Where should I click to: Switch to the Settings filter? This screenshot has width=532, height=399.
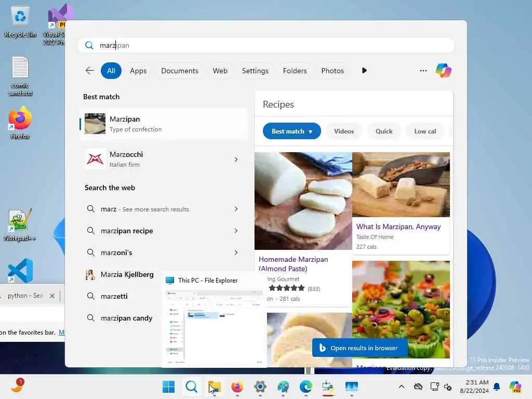tap(255, 71)
